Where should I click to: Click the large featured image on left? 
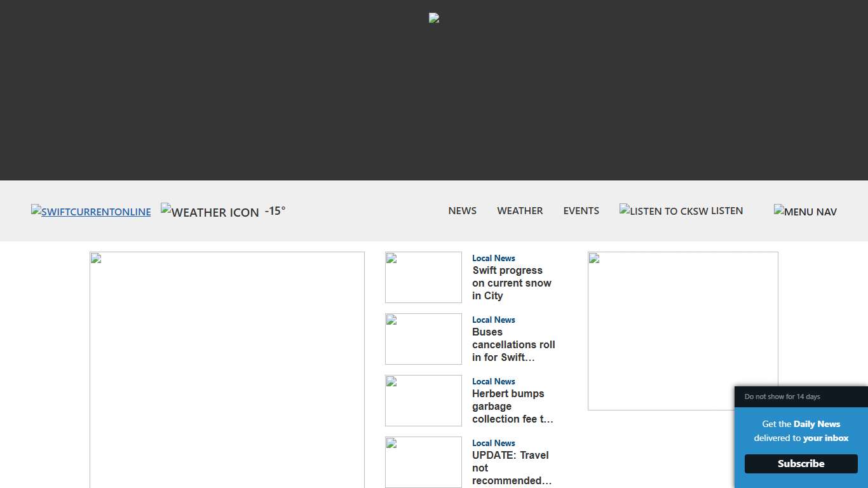227,370
